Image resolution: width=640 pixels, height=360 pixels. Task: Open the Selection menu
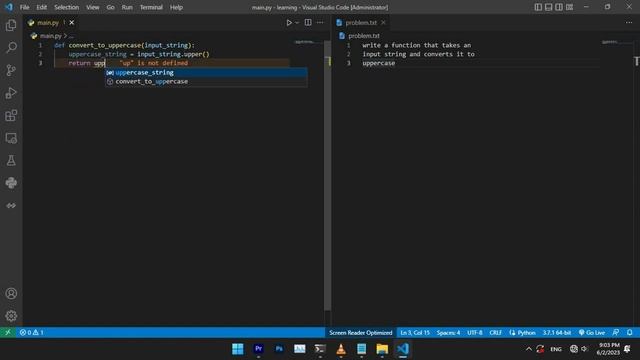(x=67, y=7)
